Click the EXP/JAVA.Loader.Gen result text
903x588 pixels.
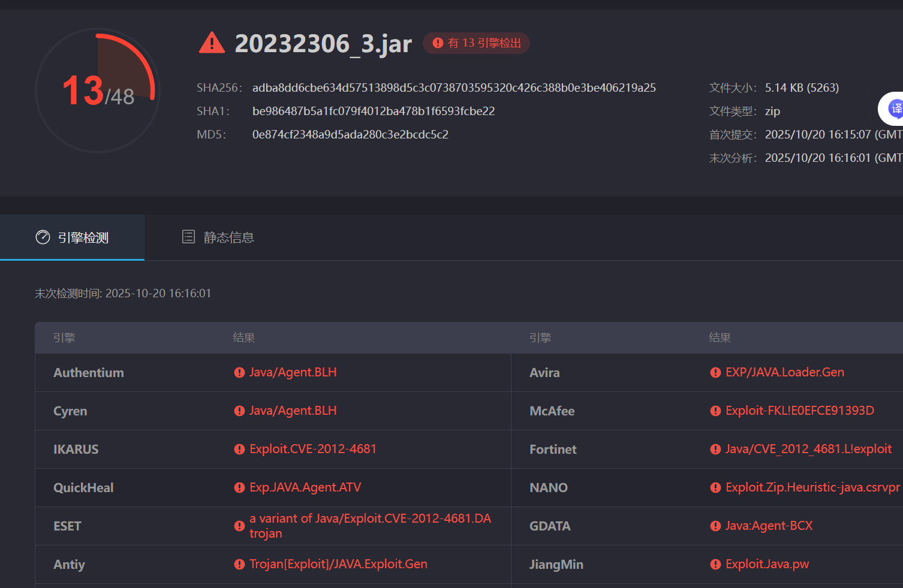click(x=785, y=372)
